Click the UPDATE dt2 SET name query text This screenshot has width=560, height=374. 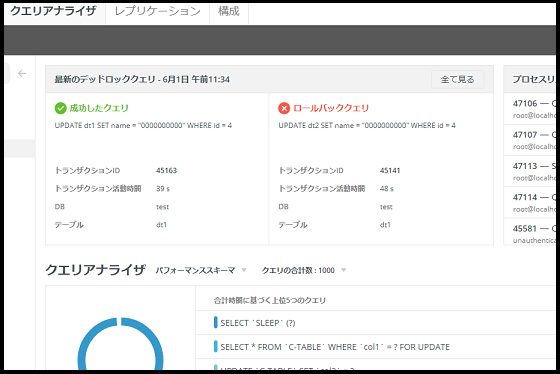(367, 125)
